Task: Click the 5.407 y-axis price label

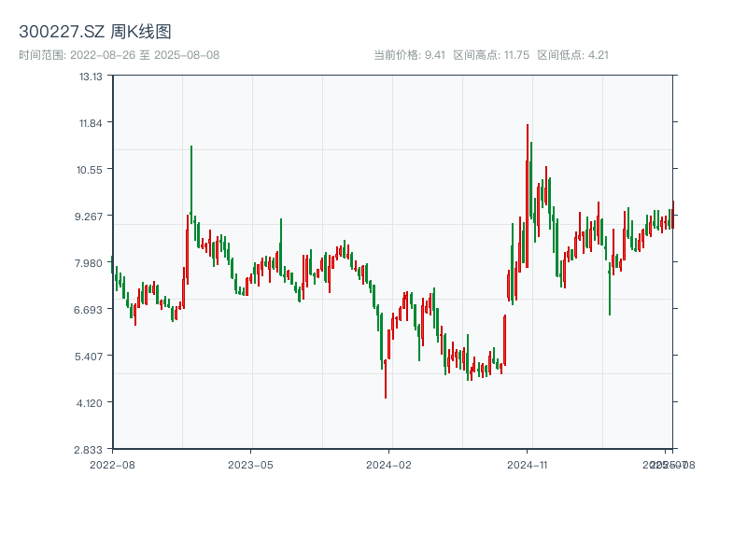Action: (91, 357)
